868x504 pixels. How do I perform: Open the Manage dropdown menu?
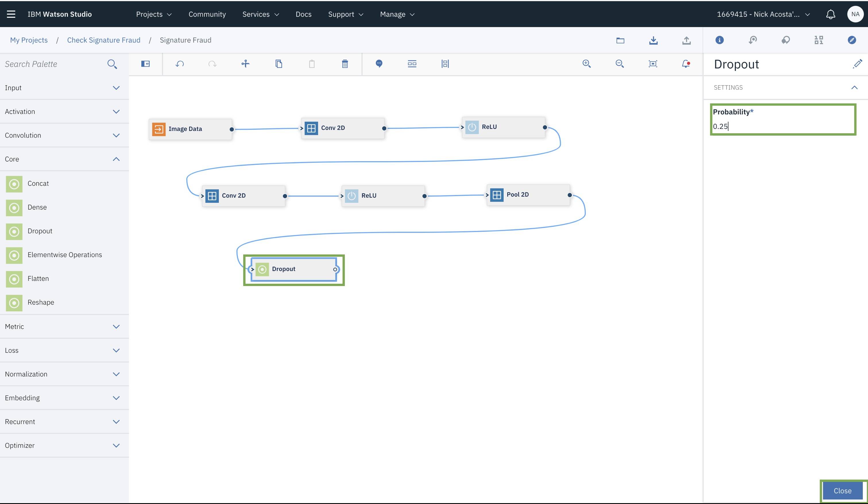coord(397,14)
